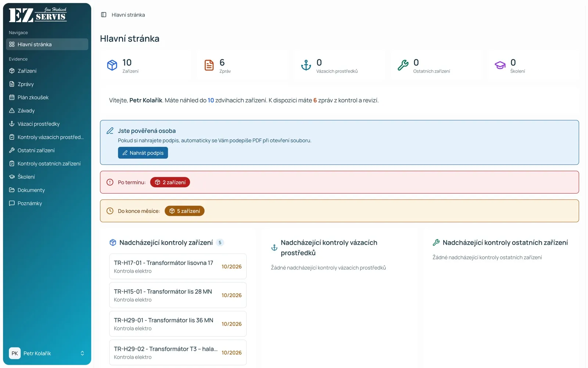Go to Školení in sidebar

tap(47, 177)
